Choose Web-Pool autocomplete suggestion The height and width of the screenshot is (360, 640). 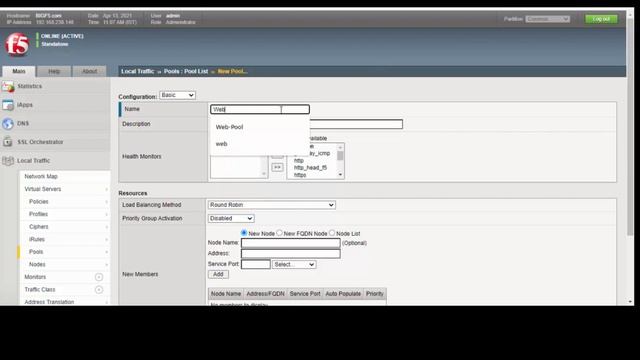click(x=229, y=127)
